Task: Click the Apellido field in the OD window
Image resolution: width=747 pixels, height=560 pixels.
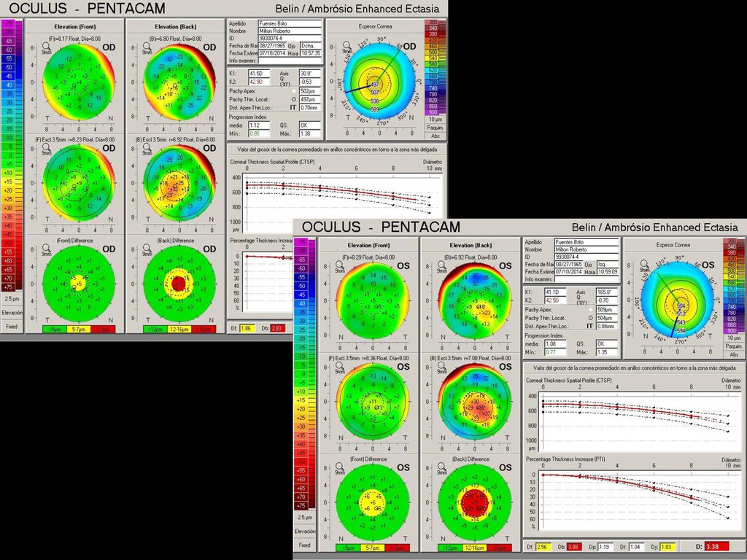Action: (290, 23)
